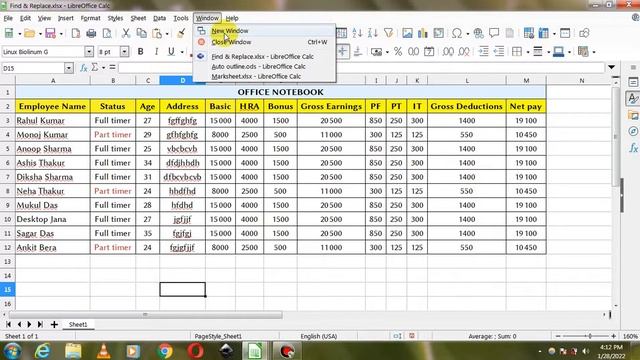Toggle Underline formatting
Viewport: 640px width, 360px height.
(x=171, y=52)
